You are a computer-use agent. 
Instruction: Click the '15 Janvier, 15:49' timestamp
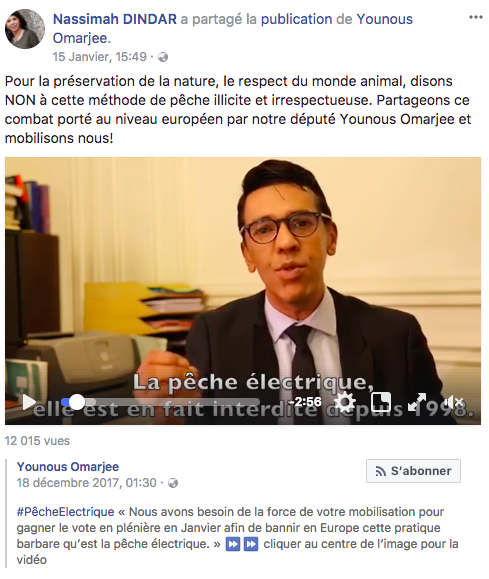(x=100, y=57)
